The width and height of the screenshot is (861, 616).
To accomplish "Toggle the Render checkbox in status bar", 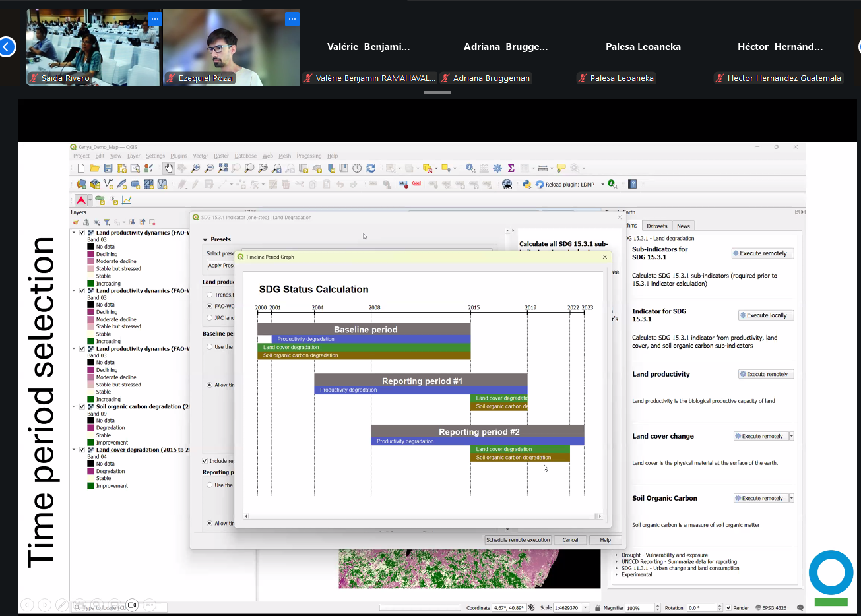I will pyautogui.click(x=728, y=608).
